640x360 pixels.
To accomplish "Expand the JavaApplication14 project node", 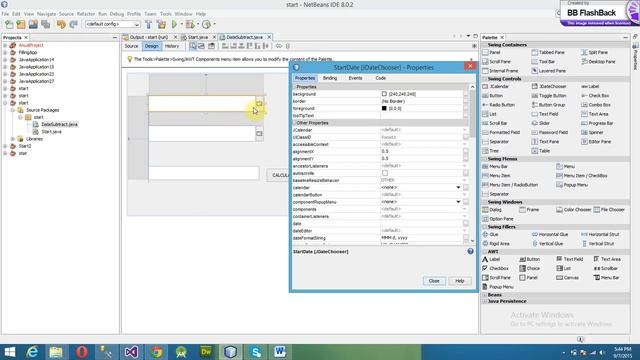I will [5, 60].
